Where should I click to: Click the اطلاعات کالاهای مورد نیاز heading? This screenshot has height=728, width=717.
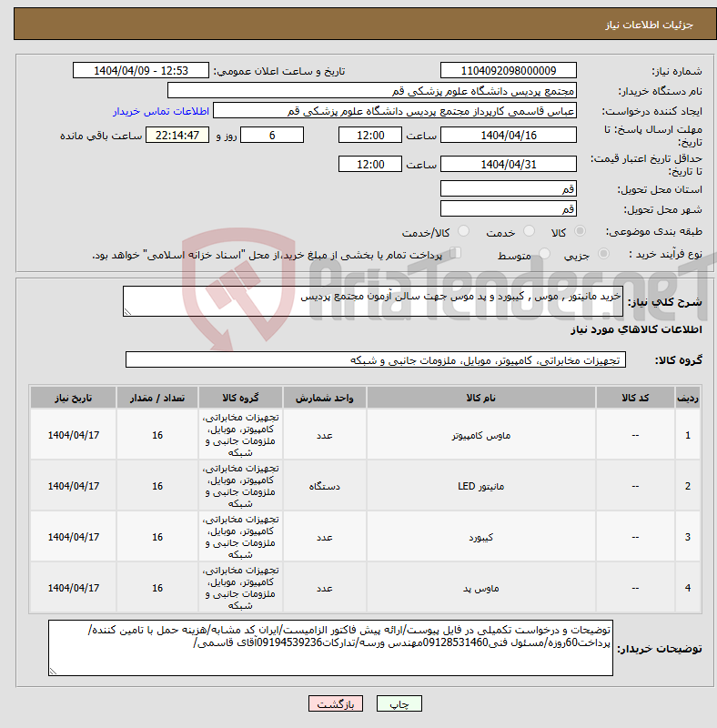(636, 329)
